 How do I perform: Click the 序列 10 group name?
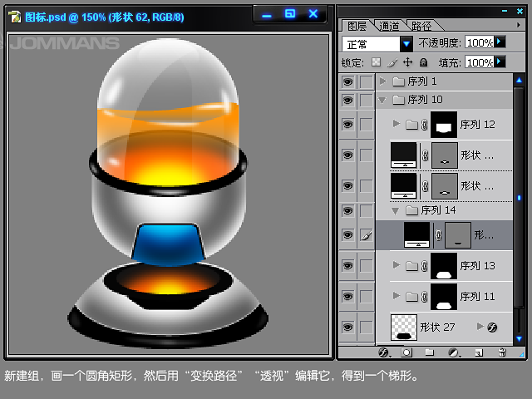tap(425, 100)
